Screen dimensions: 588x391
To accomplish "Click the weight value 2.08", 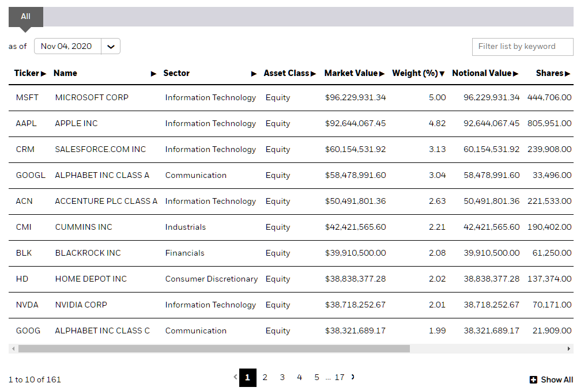I will coord(437,253).
